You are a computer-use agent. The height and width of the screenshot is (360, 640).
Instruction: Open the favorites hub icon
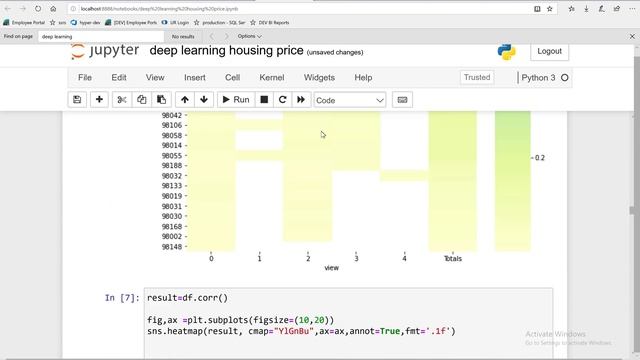[x=571, y=9]
